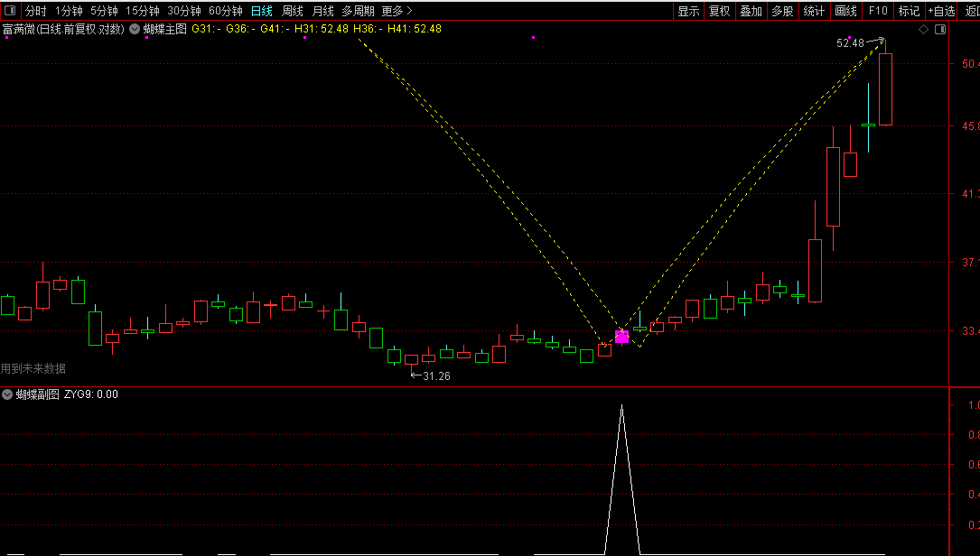Click the ZYG9: 0.00 value label
Screen dimensions: 980x556
pos(91,394)
